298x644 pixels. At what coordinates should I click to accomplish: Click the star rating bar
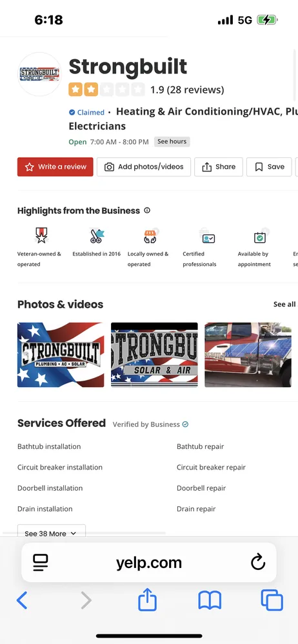[x=106, y=89]
